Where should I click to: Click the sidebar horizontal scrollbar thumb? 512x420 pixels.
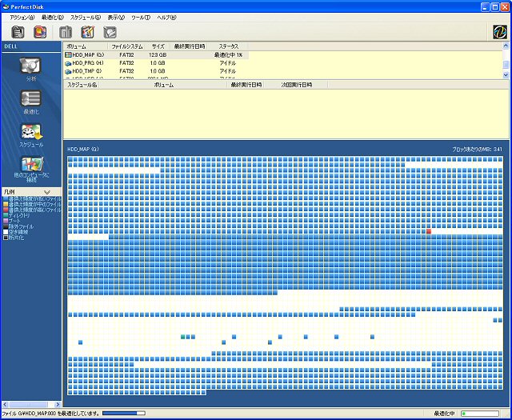[x=29, y=404]
